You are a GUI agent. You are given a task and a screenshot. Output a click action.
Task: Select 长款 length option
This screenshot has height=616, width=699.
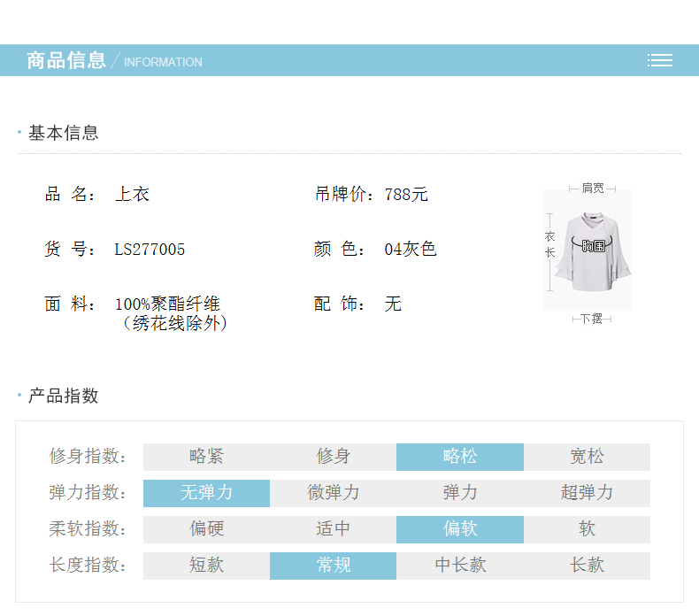coord(587,566)
